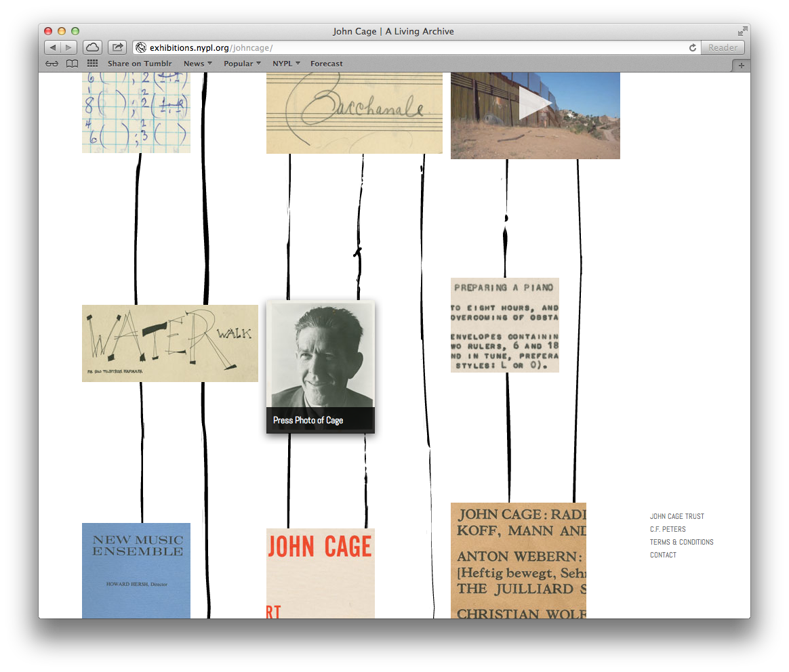Open the Bacchanale manuscript thumbnail

355,112
